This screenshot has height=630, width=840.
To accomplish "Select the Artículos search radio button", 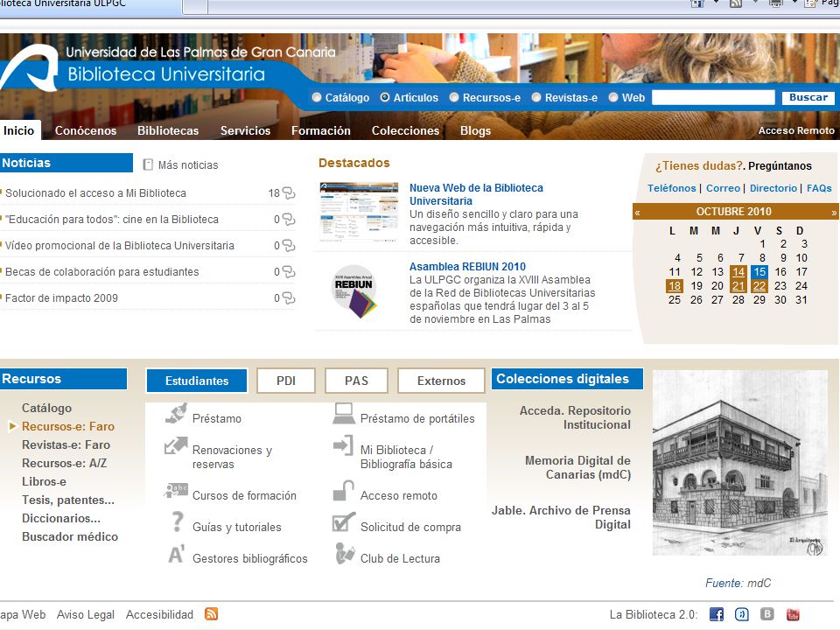I will pyautogui.click(x=385, y=97).
